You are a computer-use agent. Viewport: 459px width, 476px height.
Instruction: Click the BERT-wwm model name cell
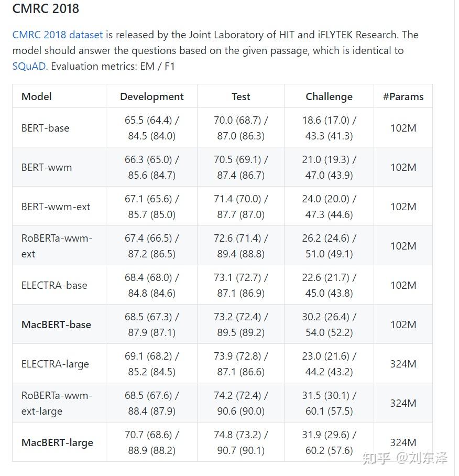(x=47, y=167)
